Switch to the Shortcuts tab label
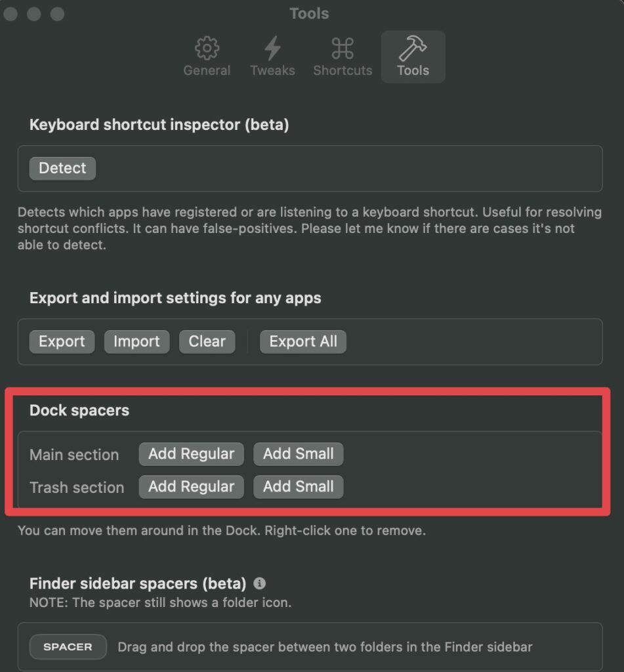 click(343, 70)
